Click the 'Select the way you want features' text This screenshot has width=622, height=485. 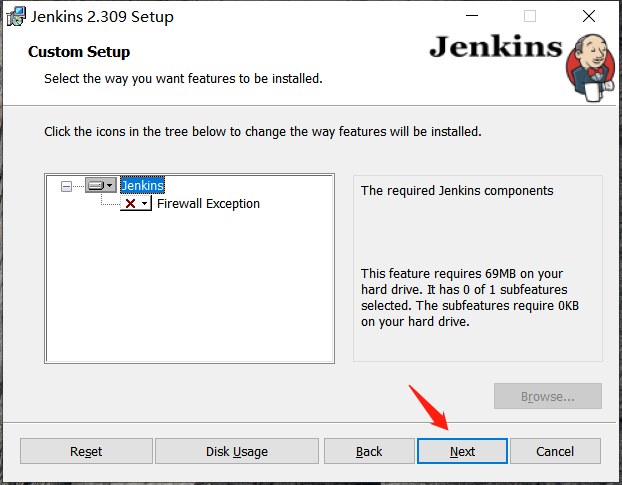click(x=183, y=79)
